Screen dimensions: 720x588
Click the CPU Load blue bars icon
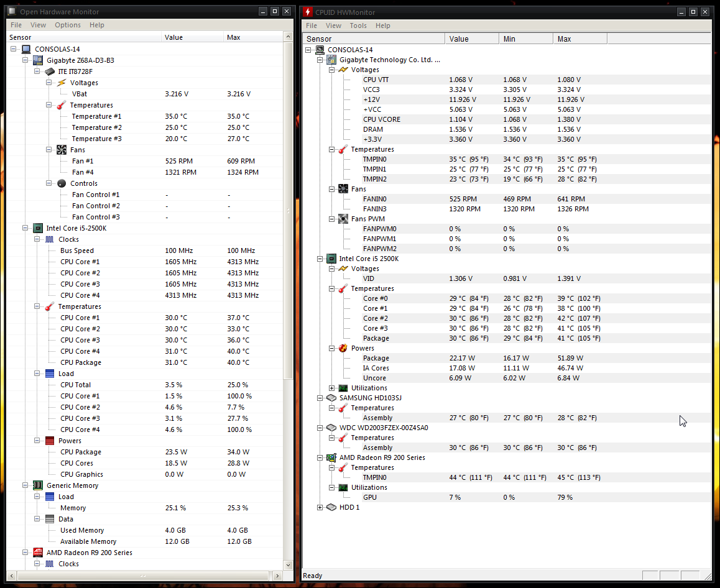coord(50,374)
